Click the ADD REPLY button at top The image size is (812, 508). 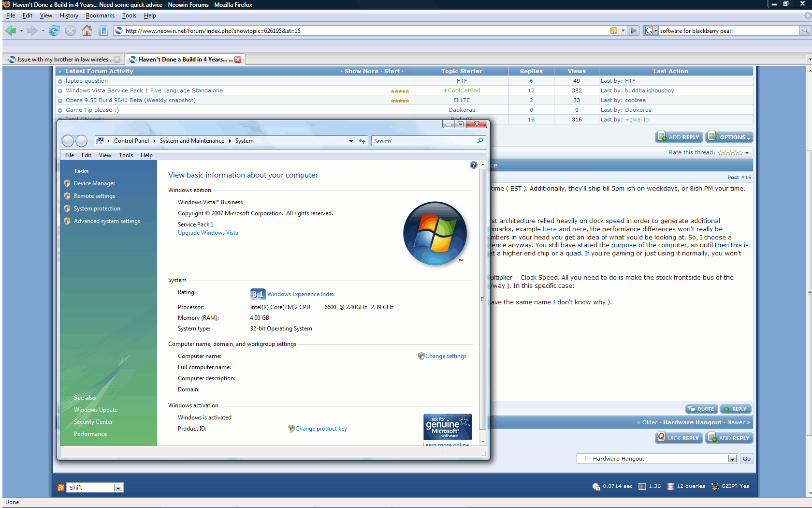click(679, 137)
